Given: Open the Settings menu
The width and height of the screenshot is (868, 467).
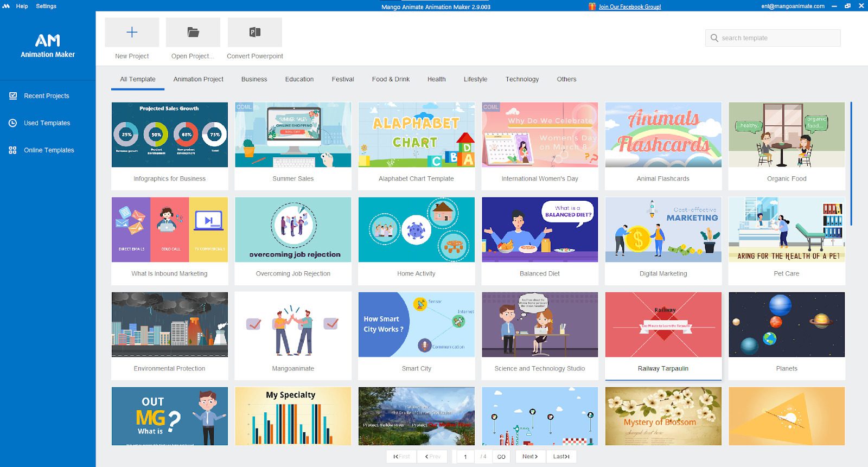Looking at the screenshot, I should coord(46,6).
